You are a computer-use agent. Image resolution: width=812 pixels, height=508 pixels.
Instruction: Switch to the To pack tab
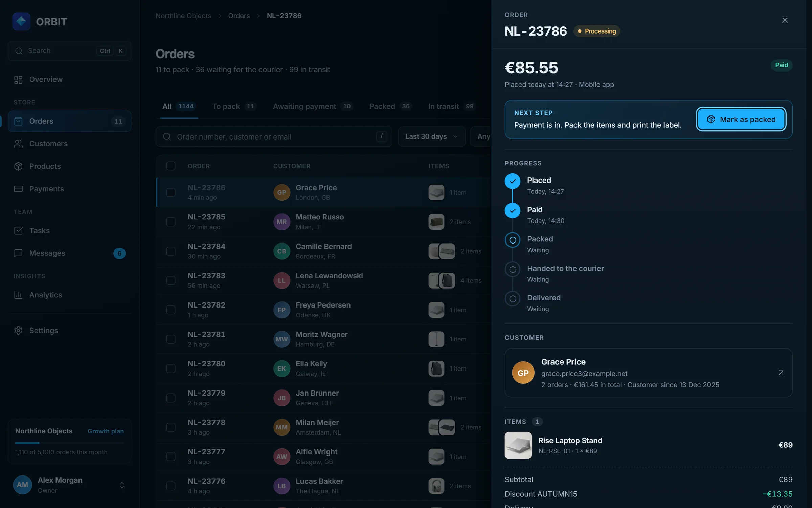click(x=234, y=106)
